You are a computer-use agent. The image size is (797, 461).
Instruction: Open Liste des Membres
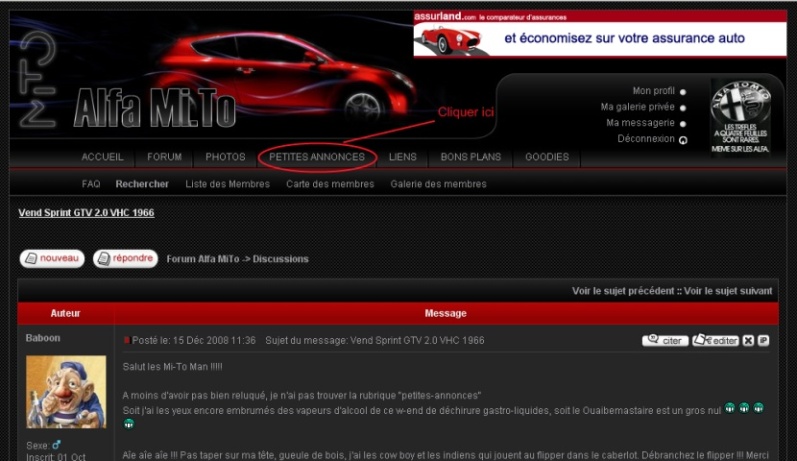coord(227,184)
